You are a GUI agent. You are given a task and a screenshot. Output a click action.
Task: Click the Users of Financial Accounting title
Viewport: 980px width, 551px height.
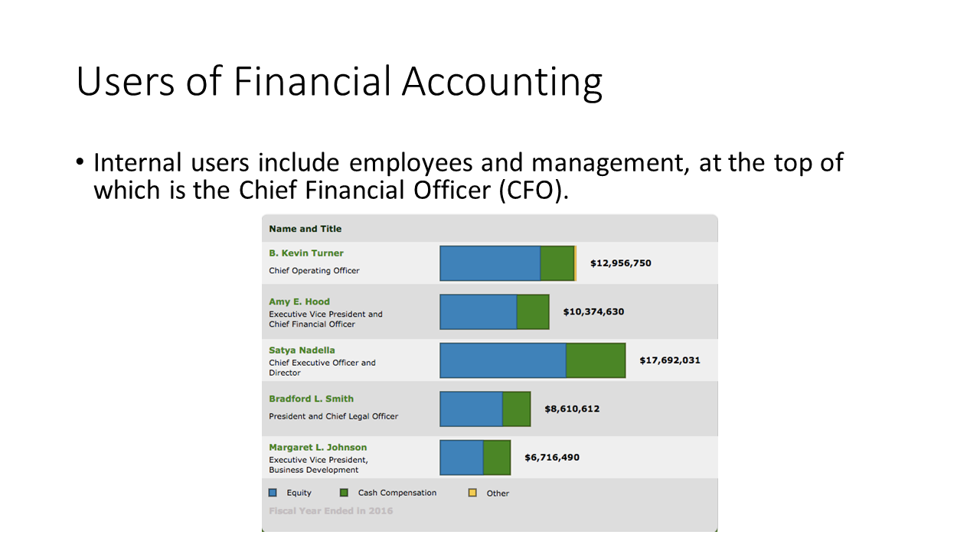pyautogui.click(x=339, y=82)
